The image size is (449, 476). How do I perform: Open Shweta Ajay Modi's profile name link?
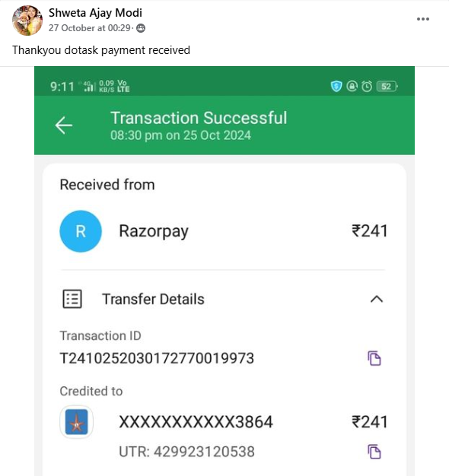point(95,13)
